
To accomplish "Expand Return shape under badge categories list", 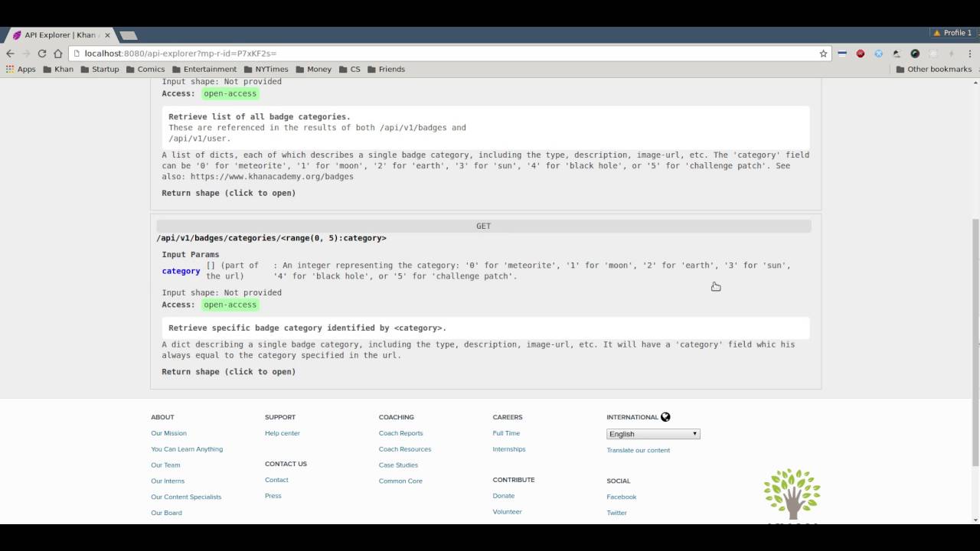I will coord(228,193).
